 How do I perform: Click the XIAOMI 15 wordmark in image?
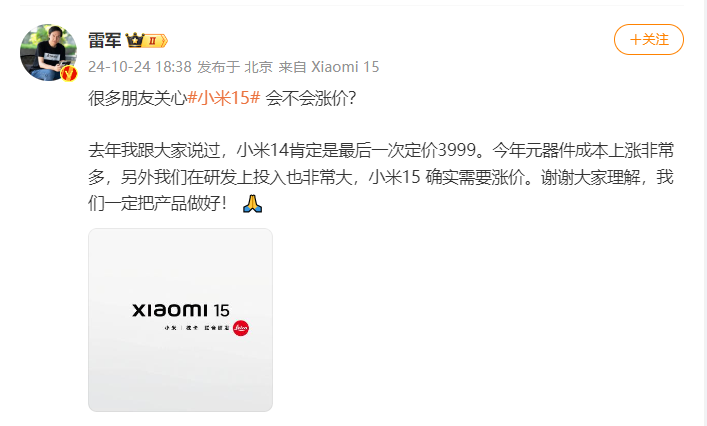(x=181, y=310)
